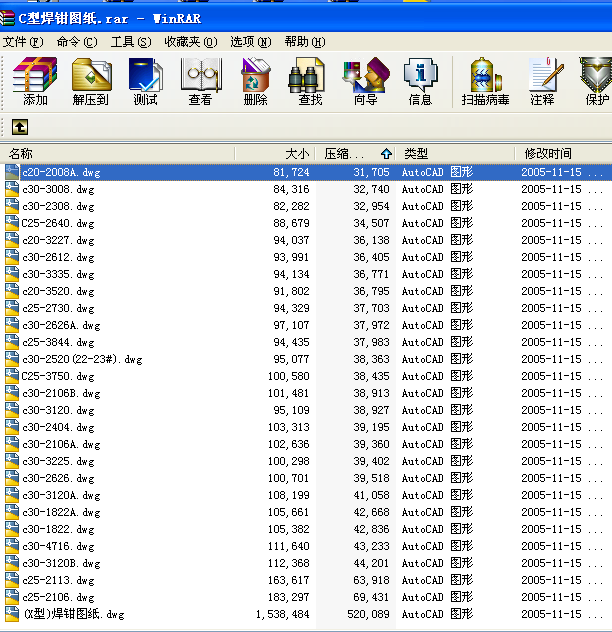Screen dimensions: 612x632
Task: Select file c20-2008A.dwg
Action: coord(61,172)
